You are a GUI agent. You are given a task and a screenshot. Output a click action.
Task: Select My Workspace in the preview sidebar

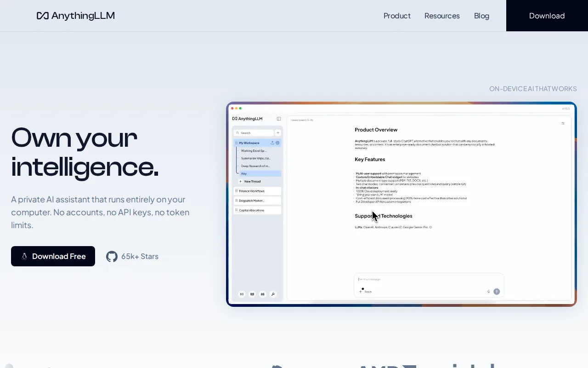click(257, 143)
